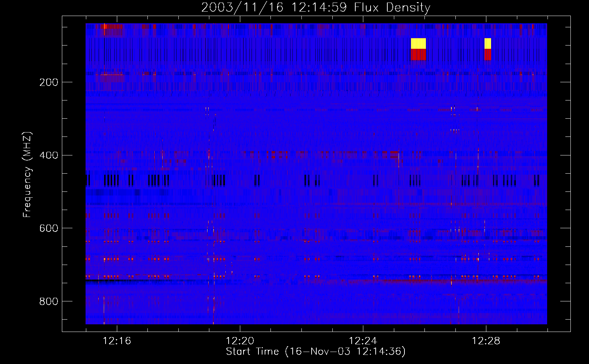Click the 600 frequency tick label
Image resolution: width=589 pixels, height=364 pixels.
click(49, 228)
